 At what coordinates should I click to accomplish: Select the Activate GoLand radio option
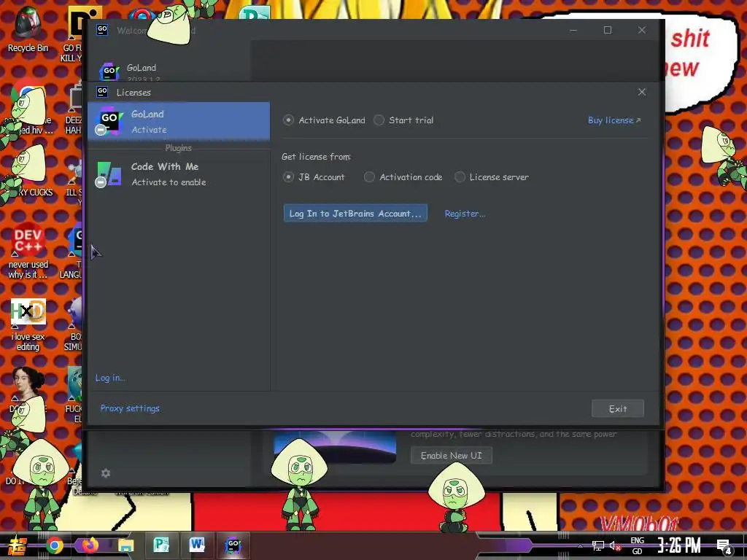(x=324, y=120)
